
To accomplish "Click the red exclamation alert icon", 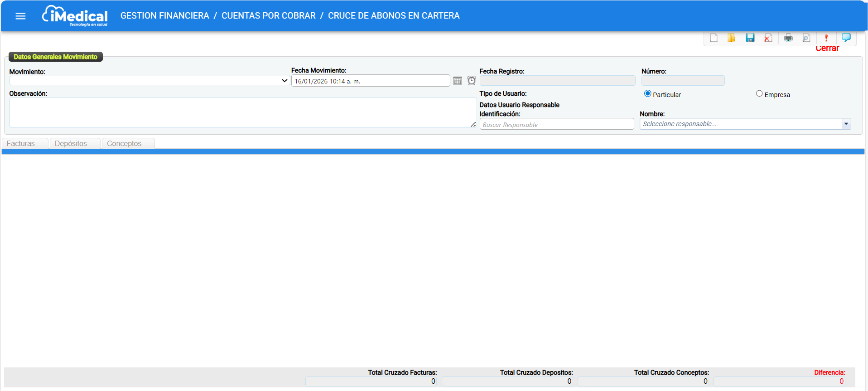I will 826,38.
